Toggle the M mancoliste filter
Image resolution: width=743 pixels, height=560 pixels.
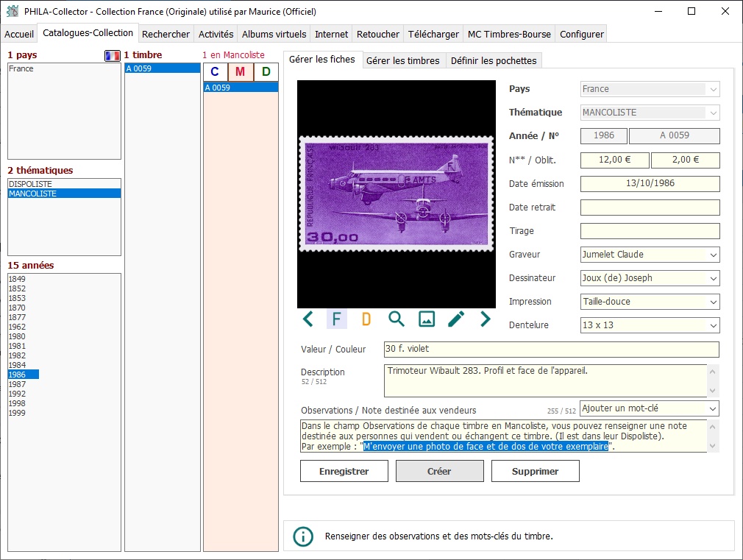coord(241,71)
